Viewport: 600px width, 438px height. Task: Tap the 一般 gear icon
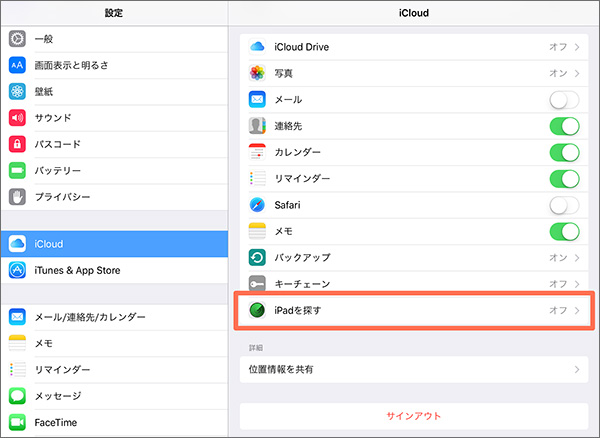click(17, 39)
